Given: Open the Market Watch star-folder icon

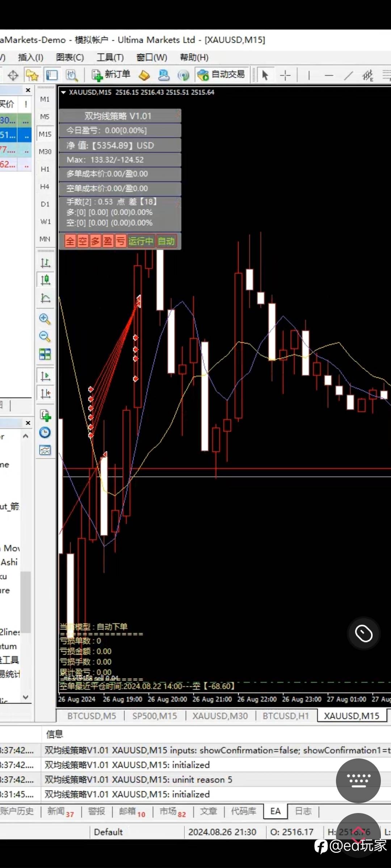Looking at the screenshot, I should (x=32, y=75).
